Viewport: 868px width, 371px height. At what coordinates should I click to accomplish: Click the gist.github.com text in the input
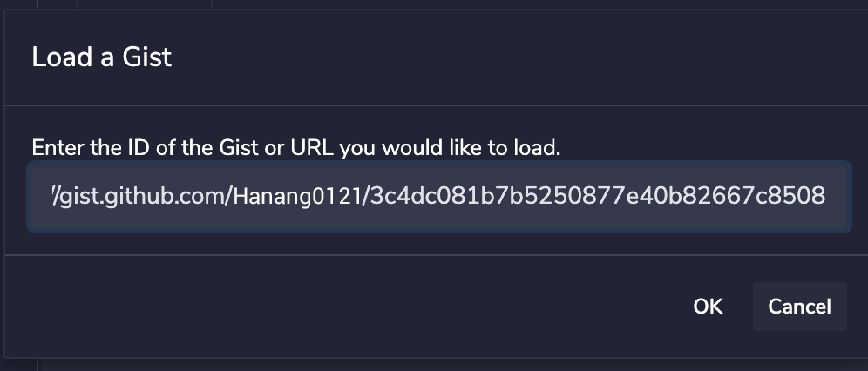pos(139,196)
